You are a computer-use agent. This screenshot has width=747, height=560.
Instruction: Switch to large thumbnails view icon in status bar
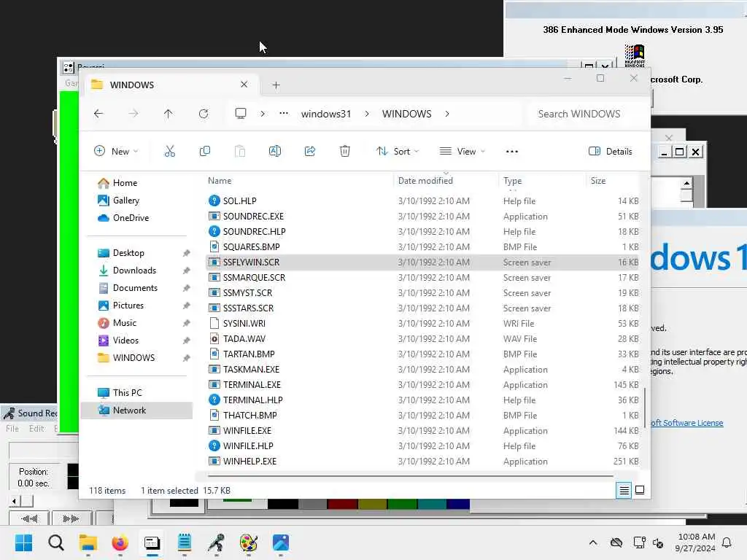click(640, 490)
